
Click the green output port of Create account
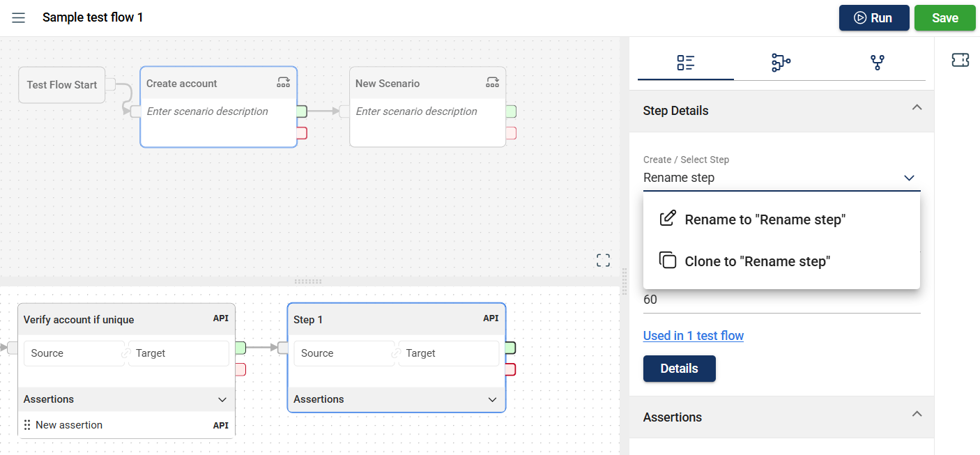tap(302, 111)
